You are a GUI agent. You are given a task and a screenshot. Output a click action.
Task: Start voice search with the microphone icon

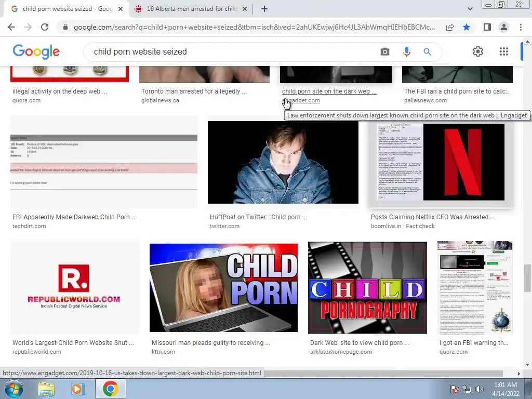pyautogui.click(x=406, y=52)
